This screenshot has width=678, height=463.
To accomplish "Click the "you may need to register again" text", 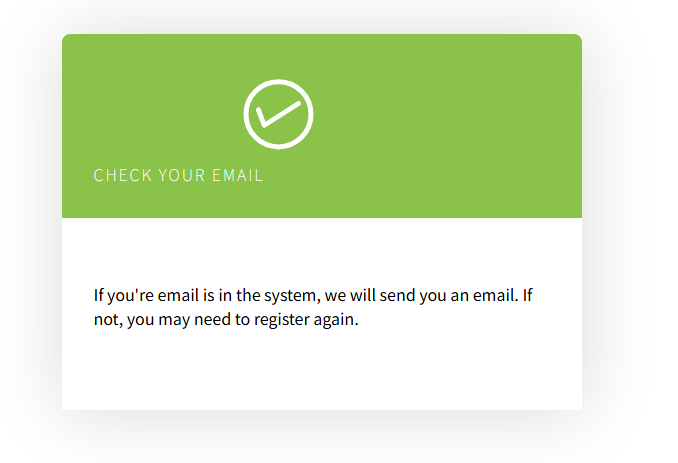I will pos(243,320).
